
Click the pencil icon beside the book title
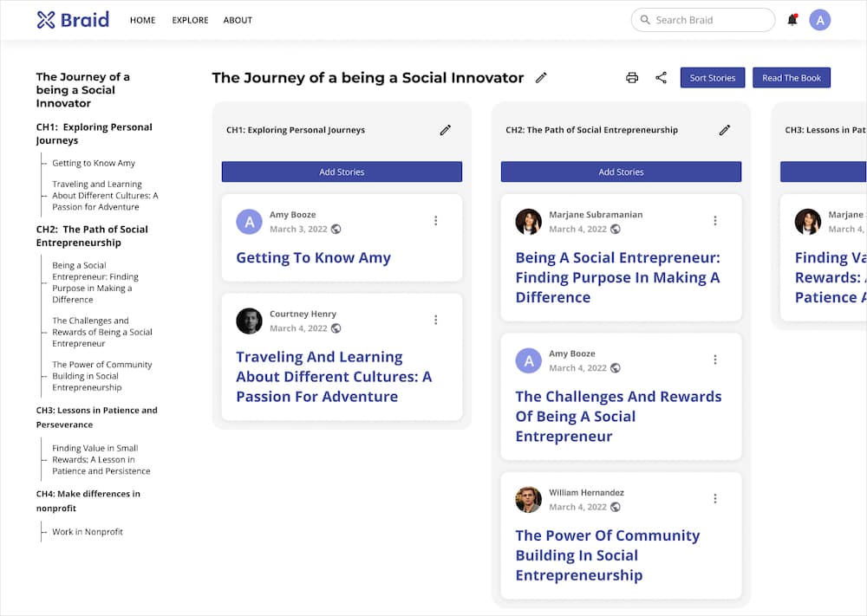[x=541, y=78]
